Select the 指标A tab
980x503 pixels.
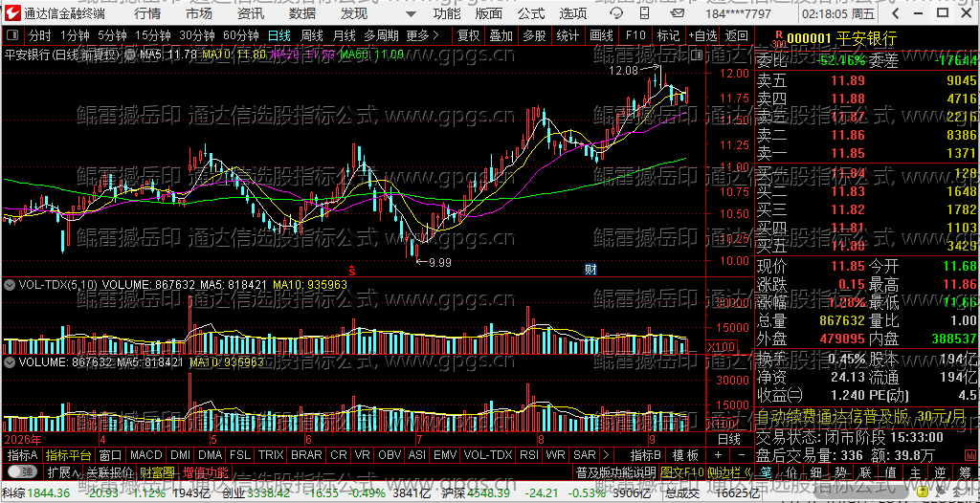coord(23,455)
